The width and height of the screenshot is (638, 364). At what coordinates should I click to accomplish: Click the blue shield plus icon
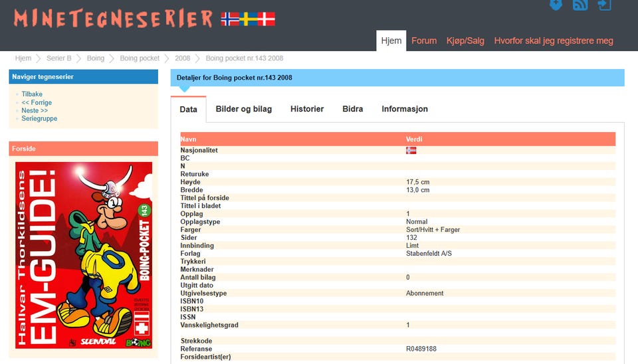pos(556,4)
